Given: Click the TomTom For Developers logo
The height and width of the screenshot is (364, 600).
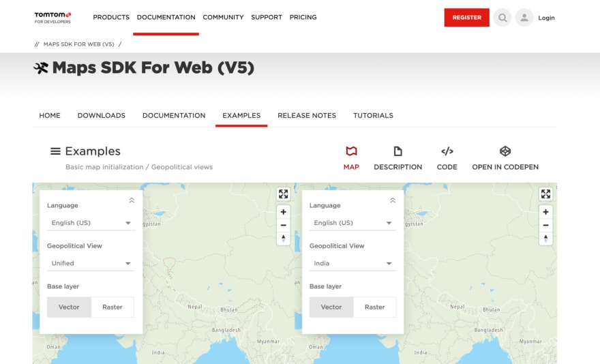Looking at the screenshot, I should click(x=52, y=18).
